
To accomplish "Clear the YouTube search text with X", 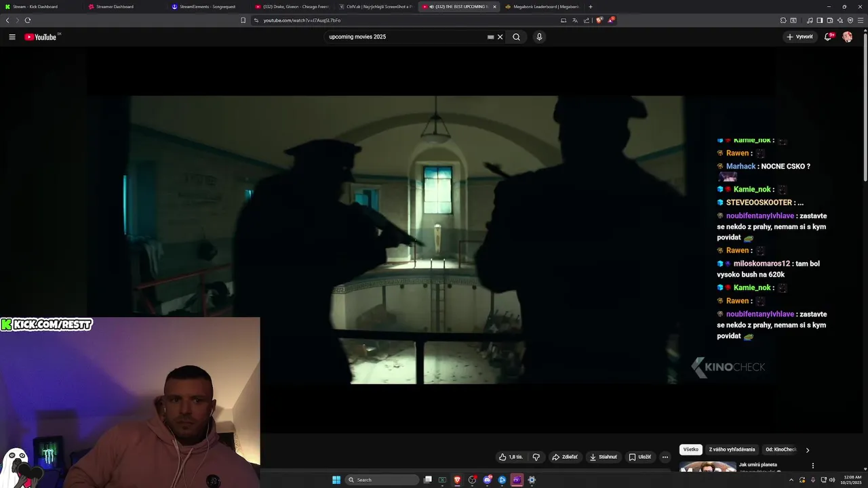I will click(x=500, y=37).
